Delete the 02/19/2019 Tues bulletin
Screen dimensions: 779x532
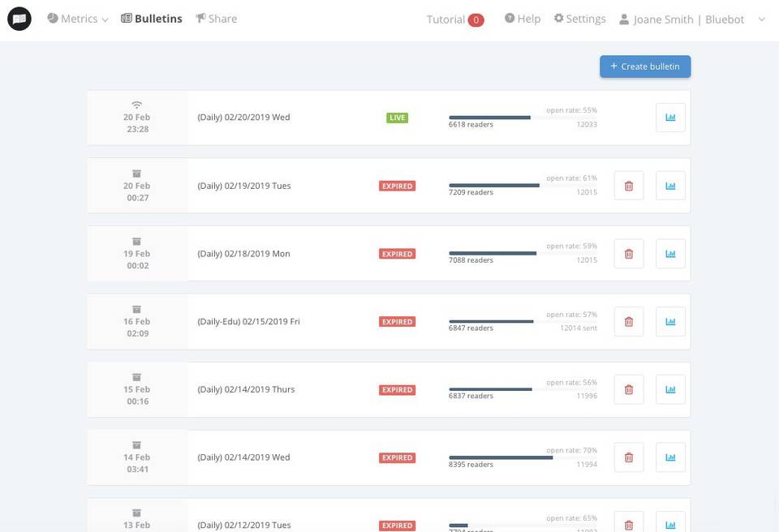click(x=628, y=186)
